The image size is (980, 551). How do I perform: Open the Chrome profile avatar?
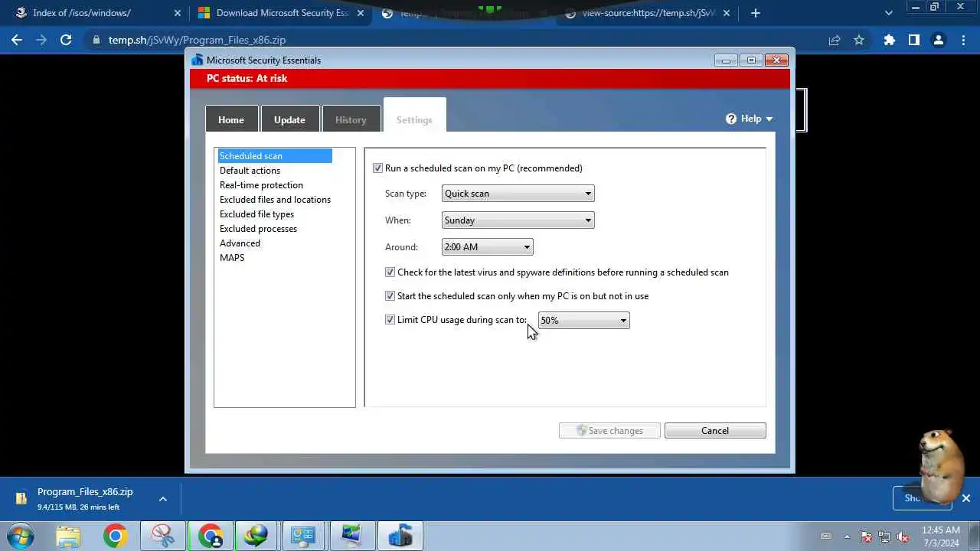(x=938, y=40)
